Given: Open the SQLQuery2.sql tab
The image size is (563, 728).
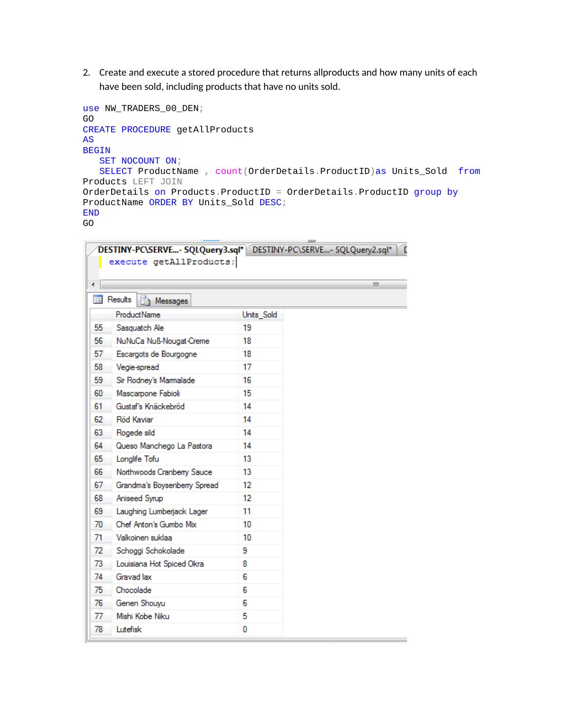Looking at the screenshot, I should tap(322, 250).
